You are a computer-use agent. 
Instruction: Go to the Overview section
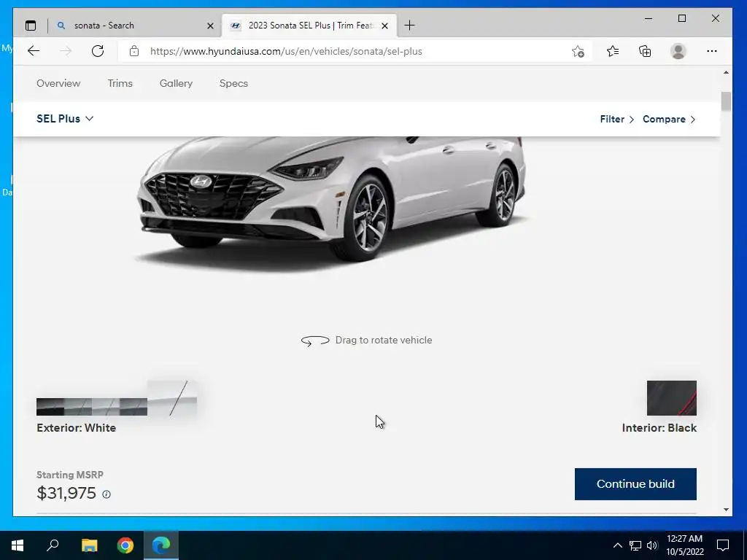(58, 83)
